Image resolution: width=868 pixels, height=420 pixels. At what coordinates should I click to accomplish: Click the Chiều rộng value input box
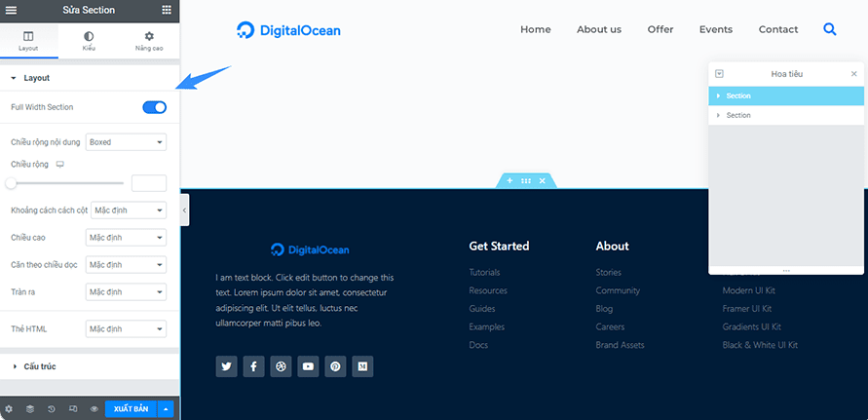(x=149, y=183)
